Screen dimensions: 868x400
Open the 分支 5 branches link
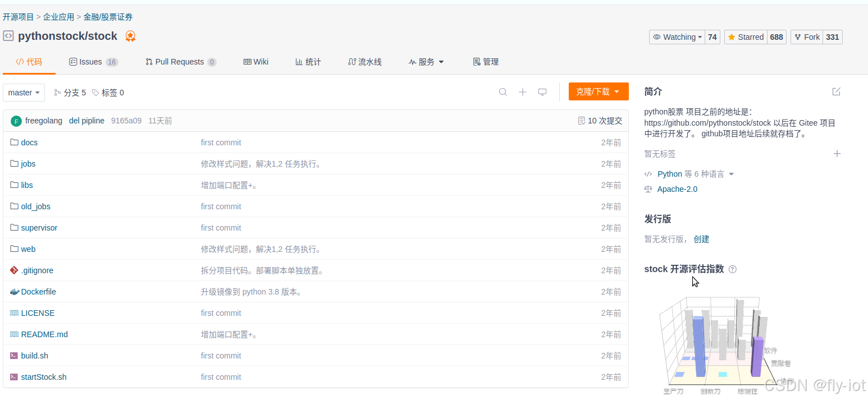pos(70,93)
